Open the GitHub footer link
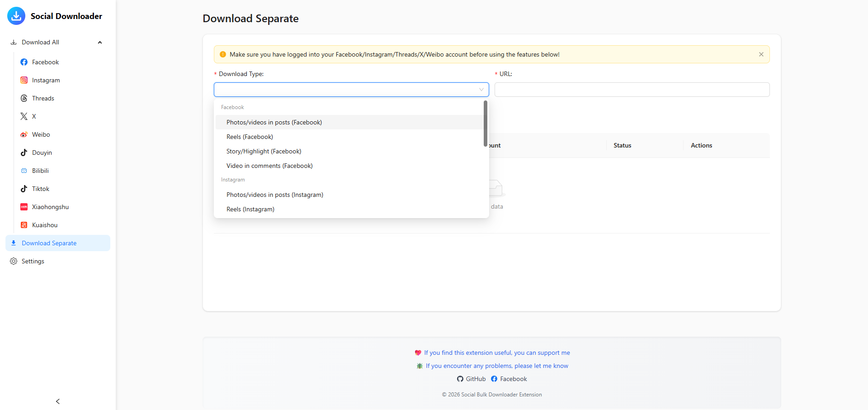 tap(471, 379)
